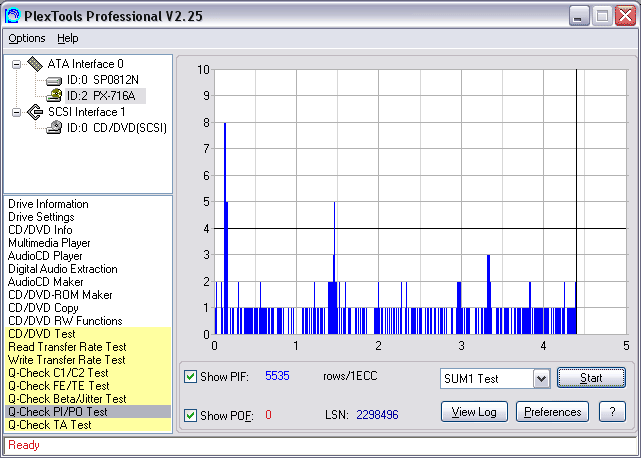Open the Help menu
The image size is (641, 458).
click(67, 38)
